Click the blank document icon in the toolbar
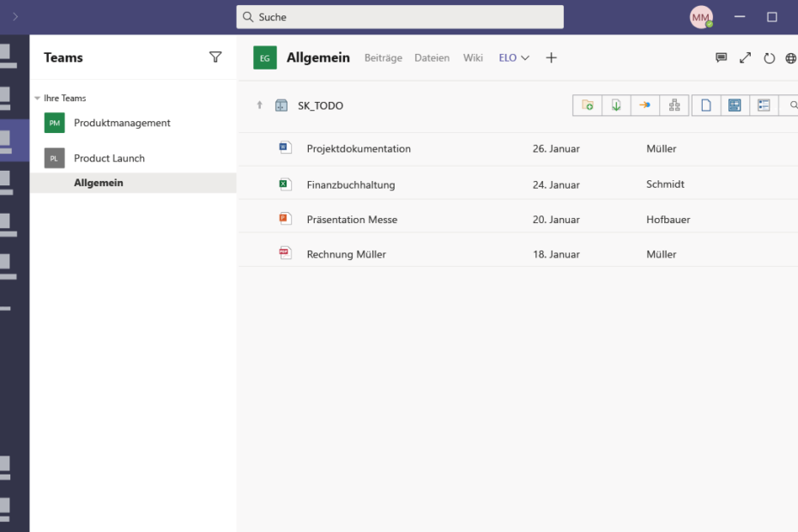The height and width of the screenshot is (532, 798). 706,106
